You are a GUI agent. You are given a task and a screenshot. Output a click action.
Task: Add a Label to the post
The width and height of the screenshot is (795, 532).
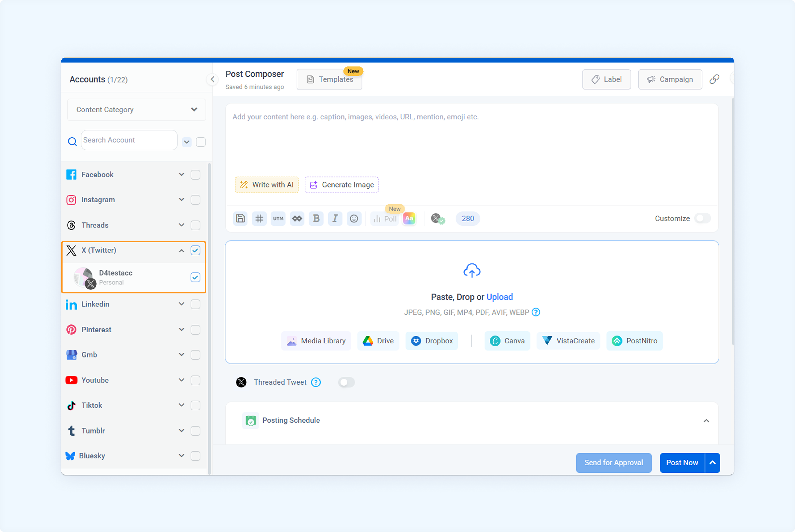(607, 79)
